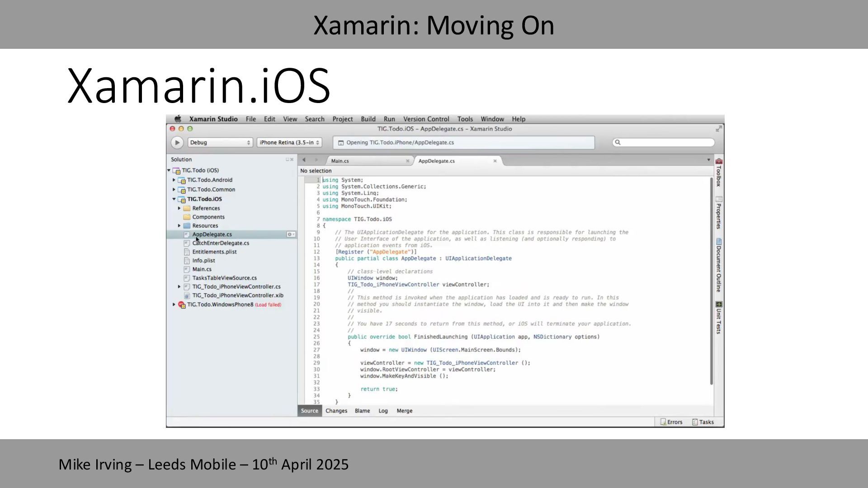
Task: Open the Help menu
Action: (x=519, y=119)
